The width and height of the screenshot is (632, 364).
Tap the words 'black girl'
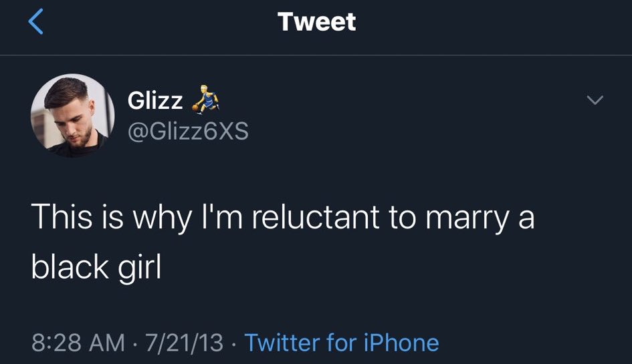(96, 267)
